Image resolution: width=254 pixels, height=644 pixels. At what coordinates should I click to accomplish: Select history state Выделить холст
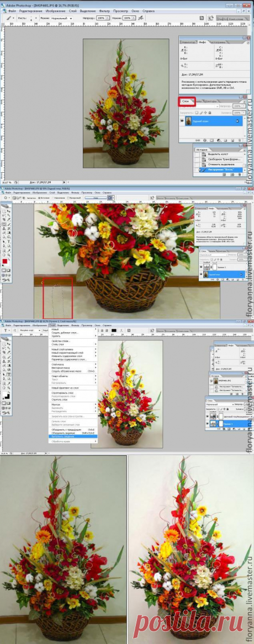coord(218,154)
